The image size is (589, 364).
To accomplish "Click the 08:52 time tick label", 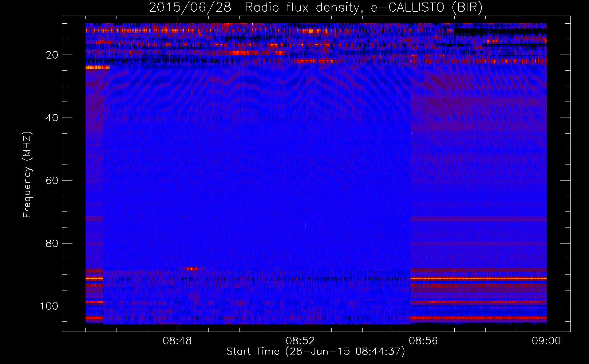I will pyautogui.click(x=300, y=341).
